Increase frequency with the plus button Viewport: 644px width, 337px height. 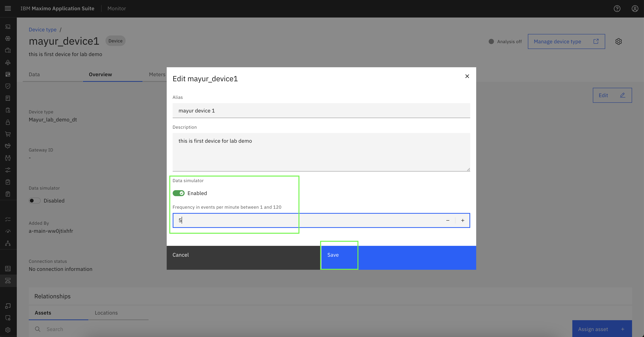(x=463, y=220)
